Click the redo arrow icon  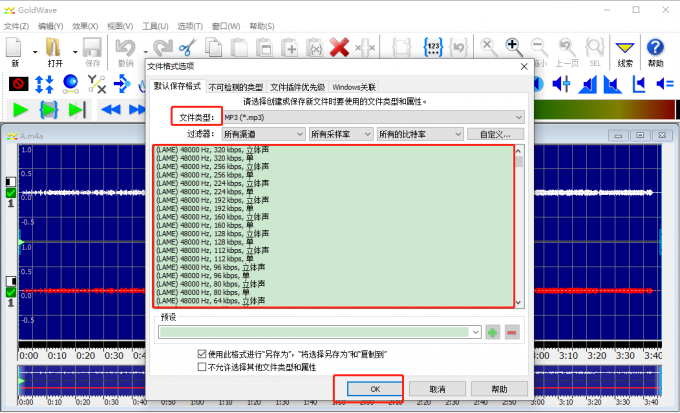163,47
